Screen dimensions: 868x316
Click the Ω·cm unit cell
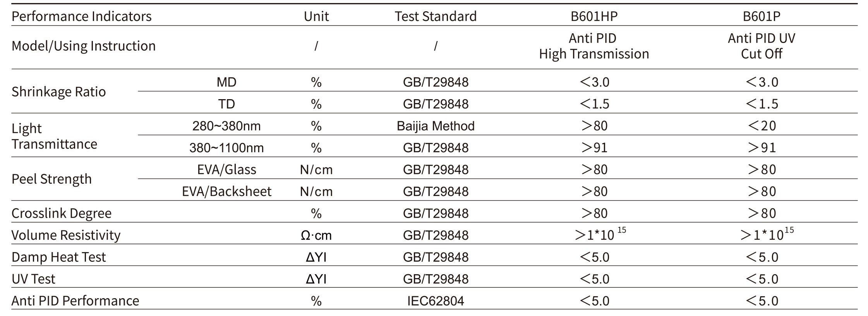point(316,235)
